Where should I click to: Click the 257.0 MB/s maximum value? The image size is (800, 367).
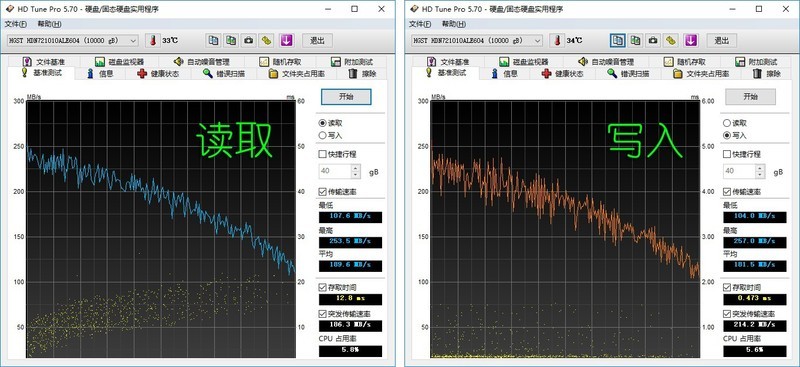coord(755,241)
